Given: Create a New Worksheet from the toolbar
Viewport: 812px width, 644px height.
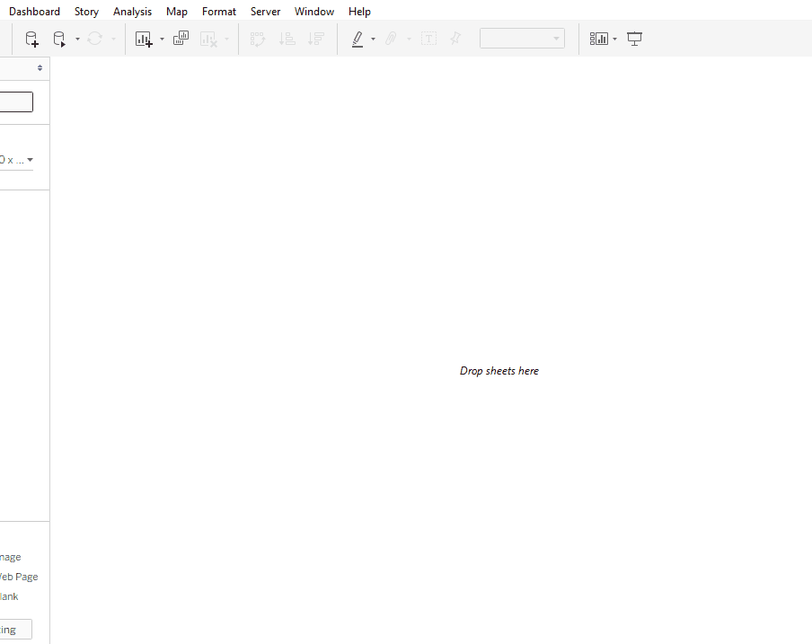Looking at the screenshot, I should (144, 39).
